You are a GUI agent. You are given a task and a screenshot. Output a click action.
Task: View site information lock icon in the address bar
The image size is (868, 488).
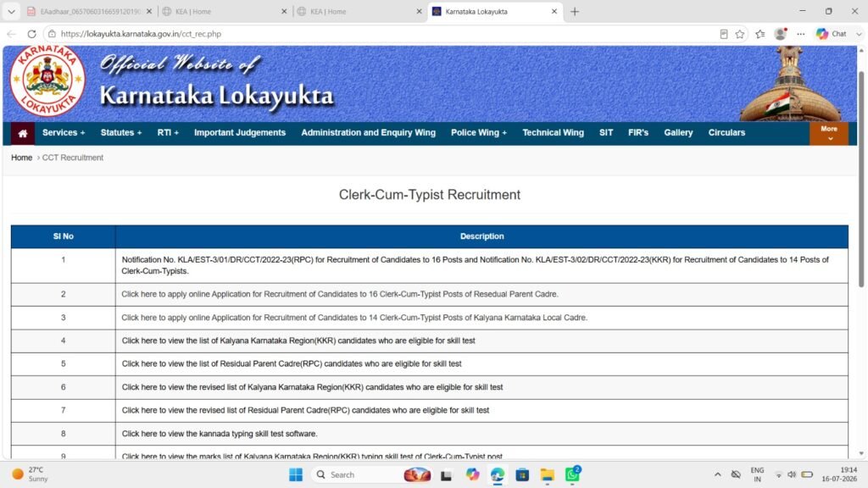click(52, 34)
